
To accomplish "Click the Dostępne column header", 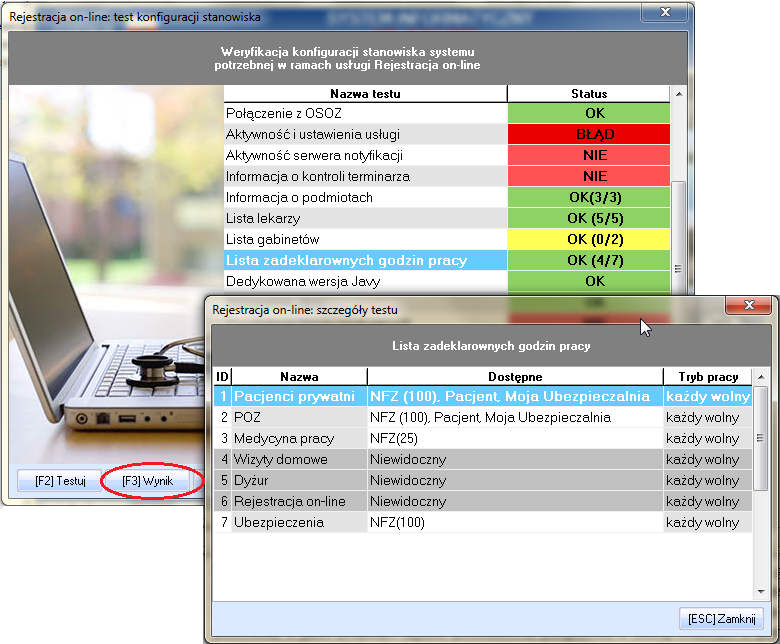I will [x=515, y=376].
